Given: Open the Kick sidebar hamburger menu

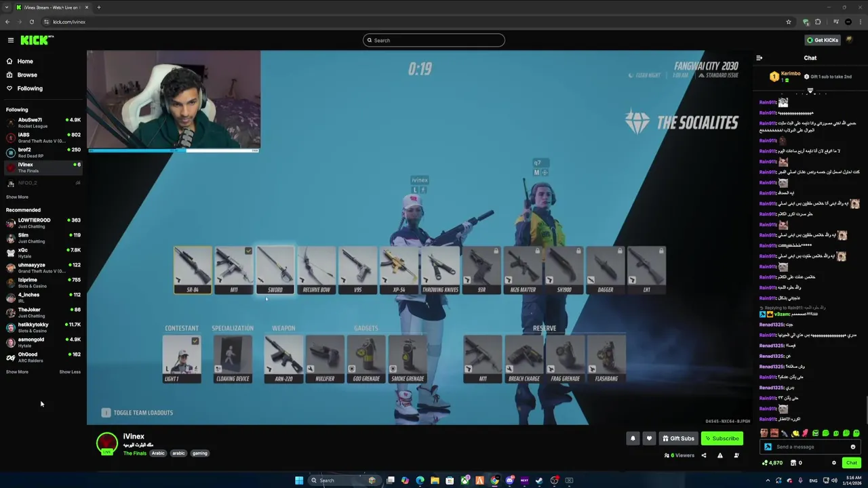Looking at the screenshot, I should coord(10,40).
